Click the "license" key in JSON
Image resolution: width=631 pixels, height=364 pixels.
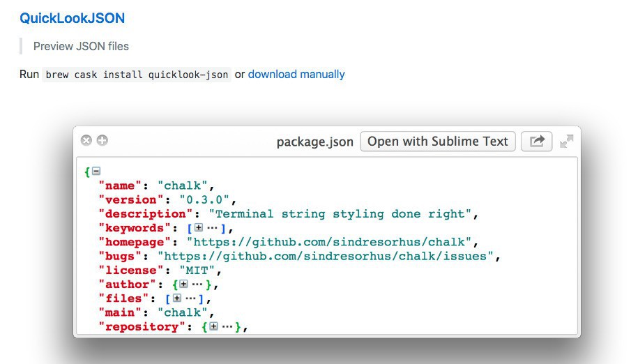pyautogui.click(x=131, y=270)
